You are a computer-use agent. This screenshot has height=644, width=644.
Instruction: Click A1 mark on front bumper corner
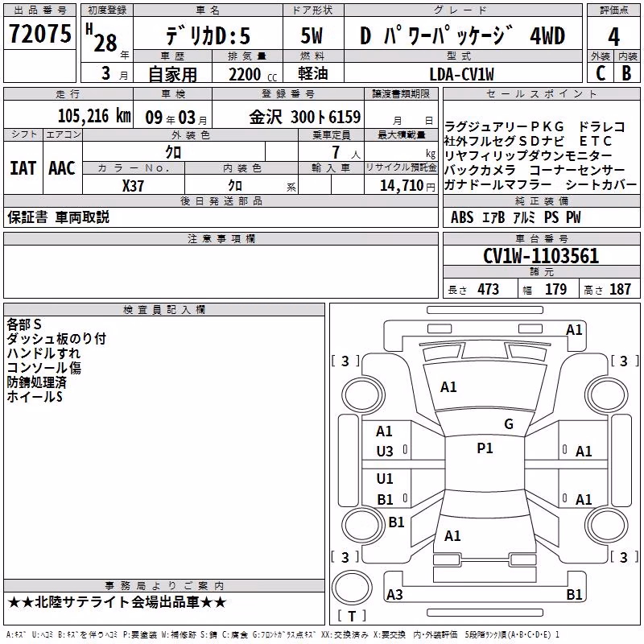pyautogui.click(x=574, y=330)
